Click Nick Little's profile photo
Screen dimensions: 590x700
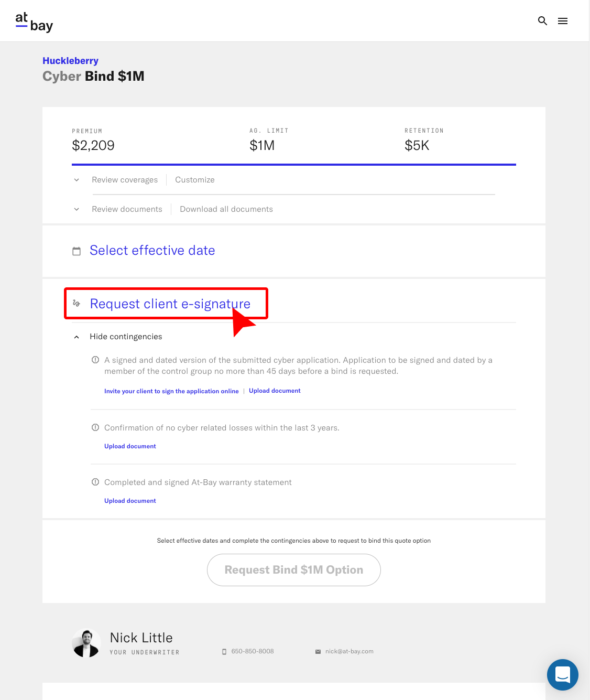pyautogui.click(x=86, y=643)
